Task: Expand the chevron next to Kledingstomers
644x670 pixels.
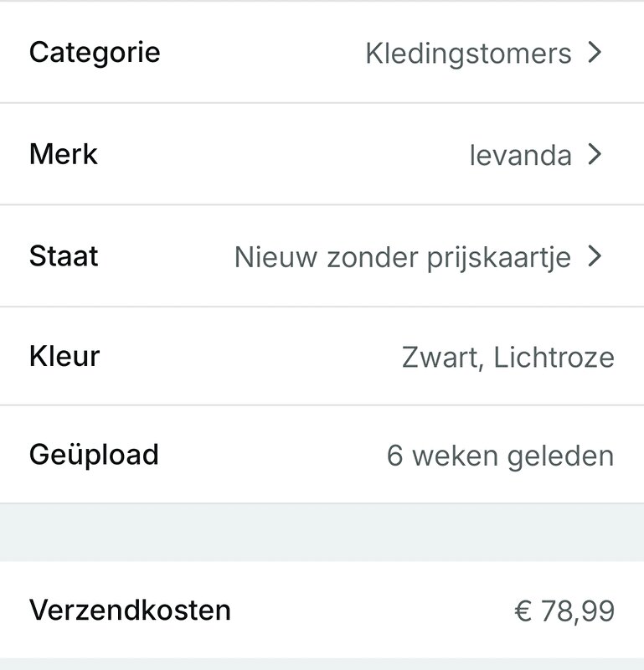Action: pos(595,53)
